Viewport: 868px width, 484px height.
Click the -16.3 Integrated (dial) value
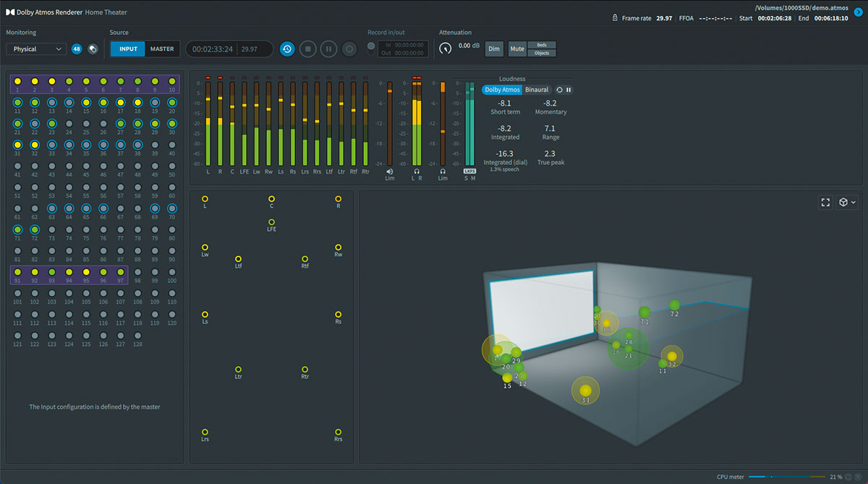tap(504, 153)
